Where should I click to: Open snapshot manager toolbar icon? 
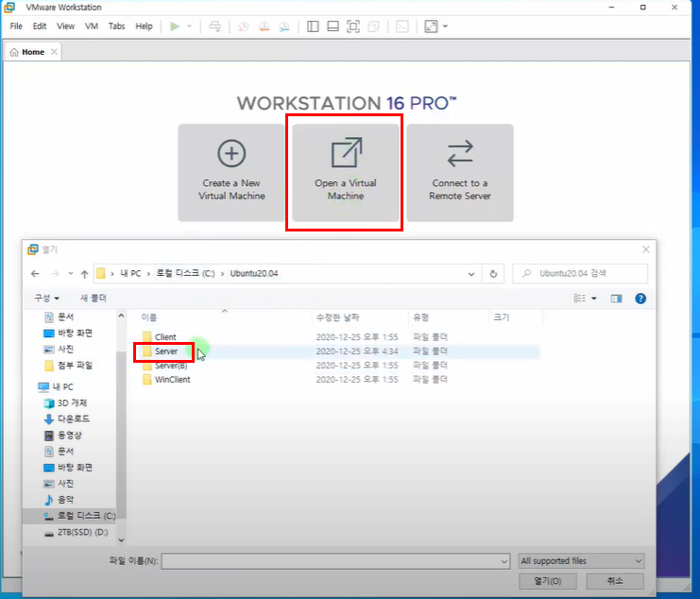click(284, 26)
